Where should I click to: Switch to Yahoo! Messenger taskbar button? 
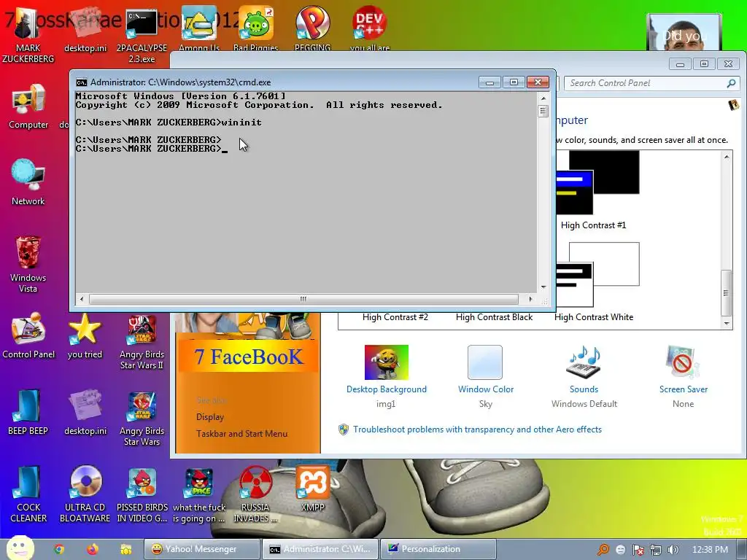pyautogui.click(x=202, y=549)
